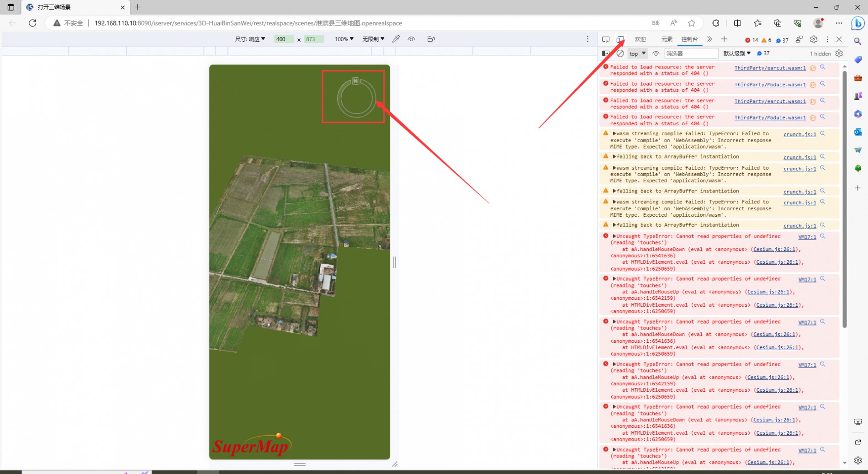
Task: Click the first Cesium.js:26:1 link
Action: [774, 250]
